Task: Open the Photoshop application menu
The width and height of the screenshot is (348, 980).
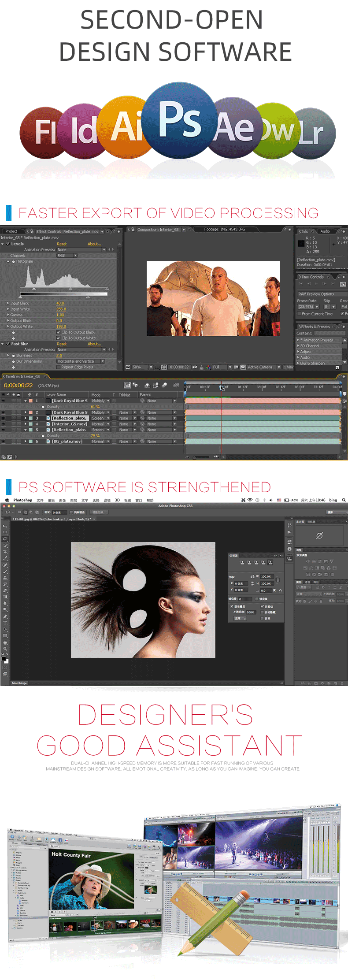Action: coord(23,500)
